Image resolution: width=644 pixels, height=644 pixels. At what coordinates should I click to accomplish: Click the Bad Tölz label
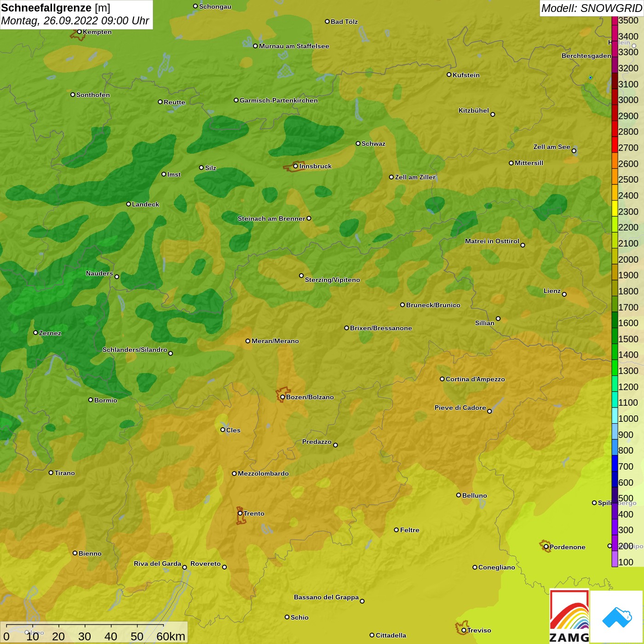coord(344,22)
